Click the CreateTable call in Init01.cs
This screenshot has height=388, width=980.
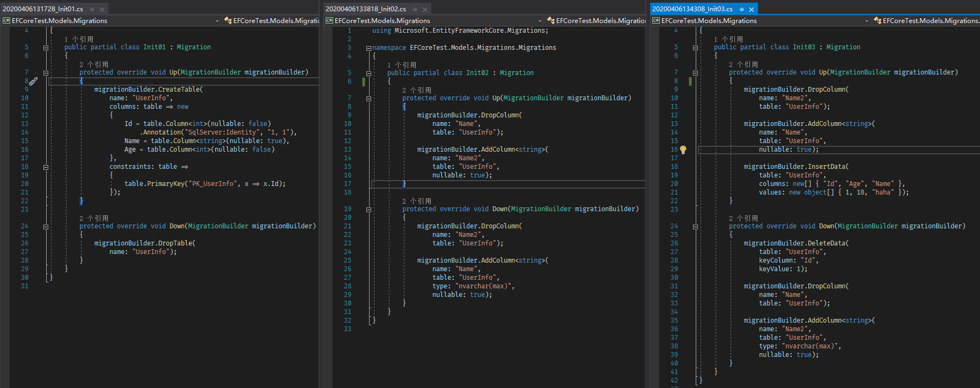179,89
